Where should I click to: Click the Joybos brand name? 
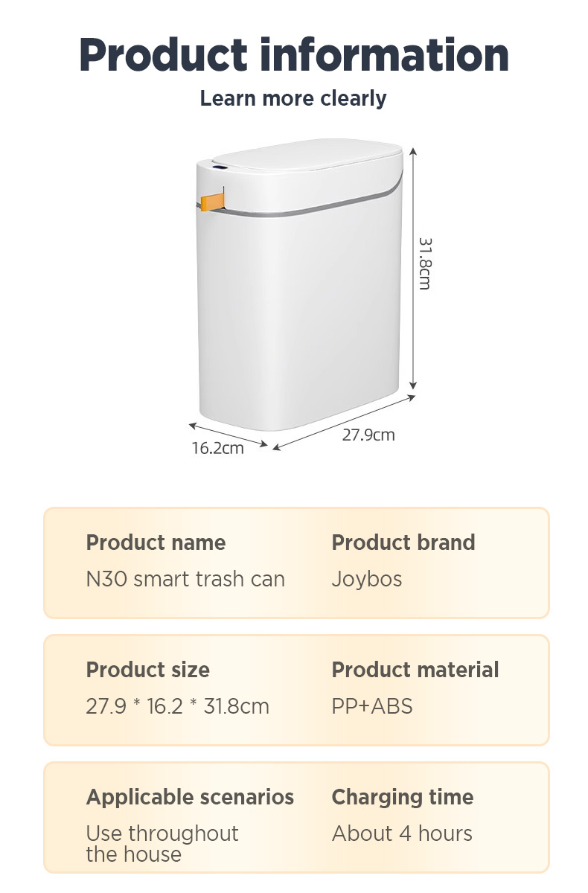pos(366,579)
